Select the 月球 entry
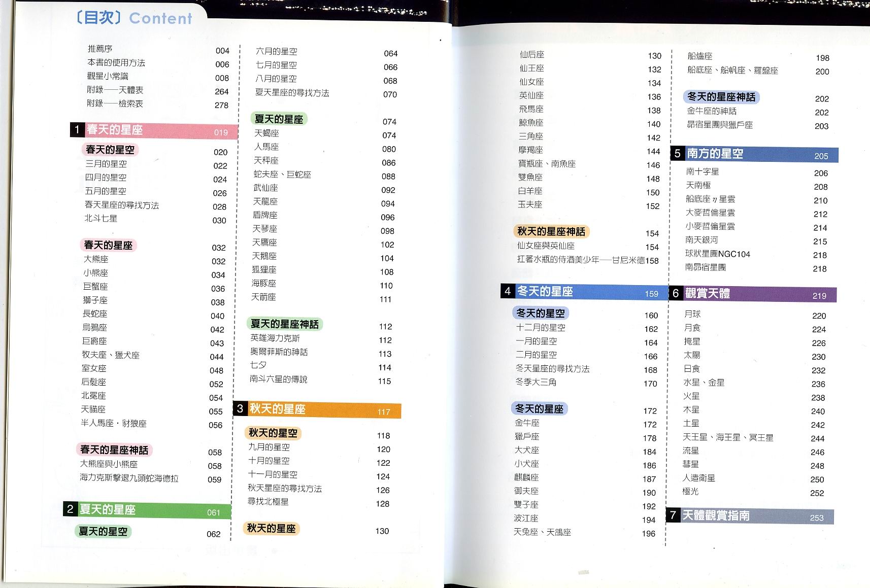 click(x=692, y=314)
